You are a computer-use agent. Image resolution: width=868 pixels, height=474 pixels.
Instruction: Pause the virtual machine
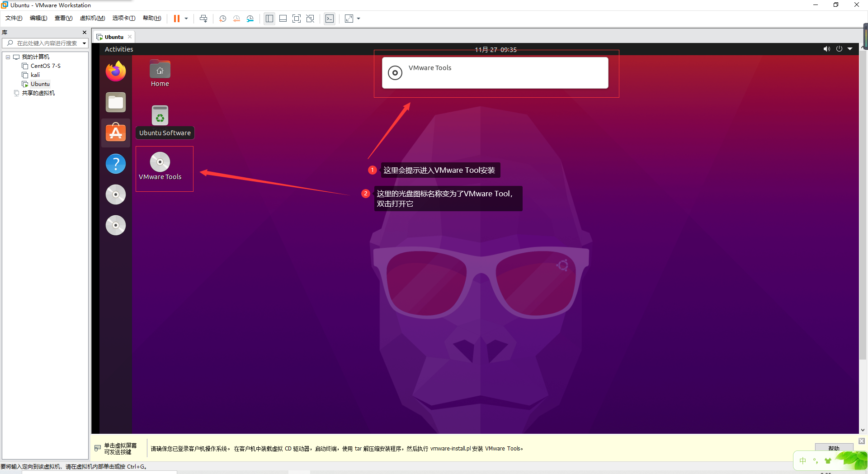click(x=177, y=19)
